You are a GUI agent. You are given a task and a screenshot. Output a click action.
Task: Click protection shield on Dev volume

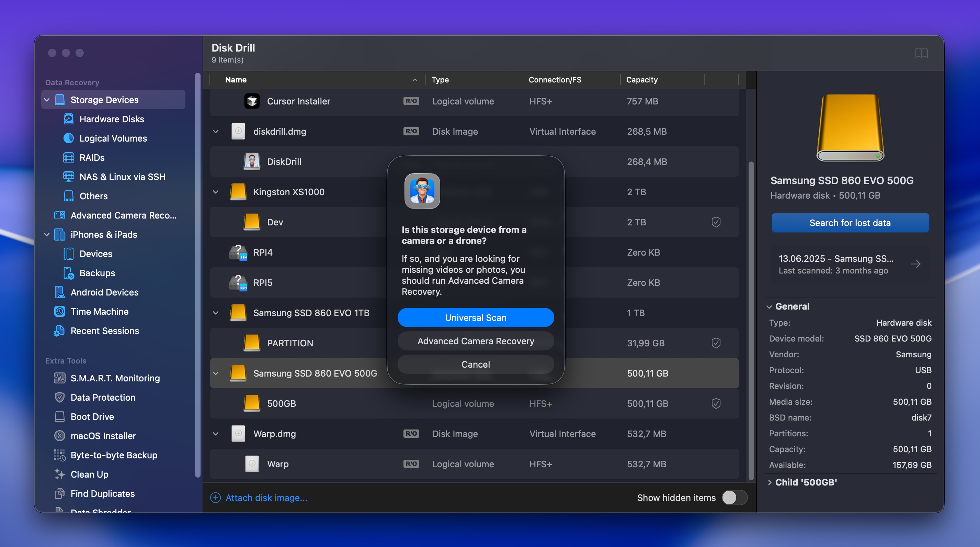pyautogui.click(x=716, y=222)
